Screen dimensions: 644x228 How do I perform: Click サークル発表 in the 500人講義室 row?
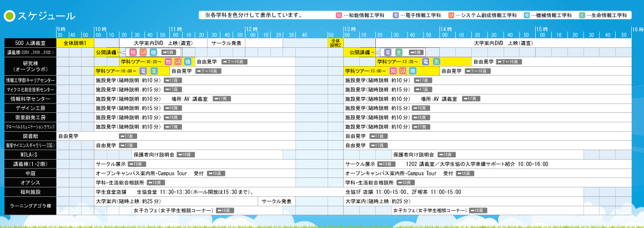coord(227,43)
